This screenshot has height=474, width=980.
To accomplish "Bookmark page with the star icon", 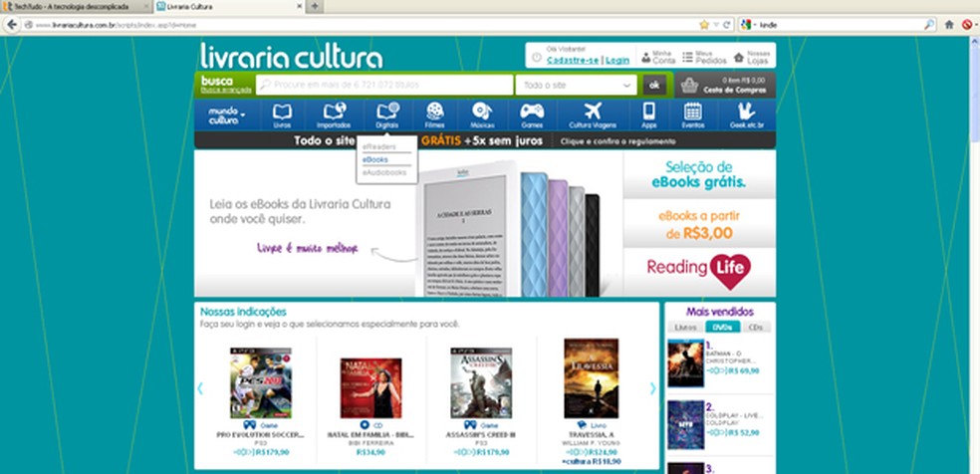I will (704, 24).
